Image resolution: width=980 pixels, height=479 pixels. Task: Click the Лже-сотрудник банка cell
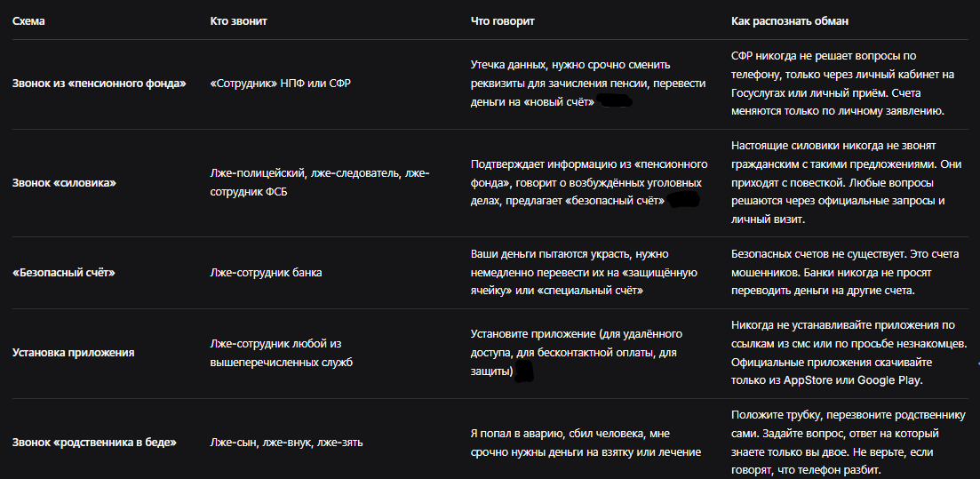point(267,273)
